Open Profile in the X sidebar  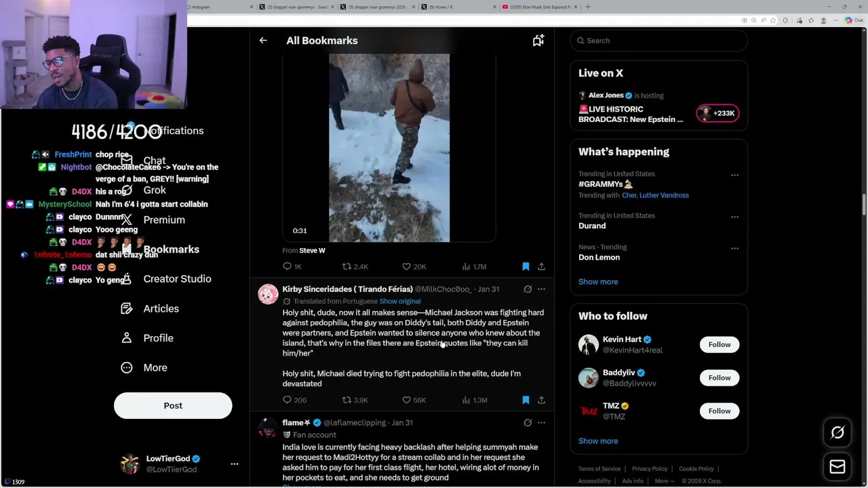tap(147, 338)
